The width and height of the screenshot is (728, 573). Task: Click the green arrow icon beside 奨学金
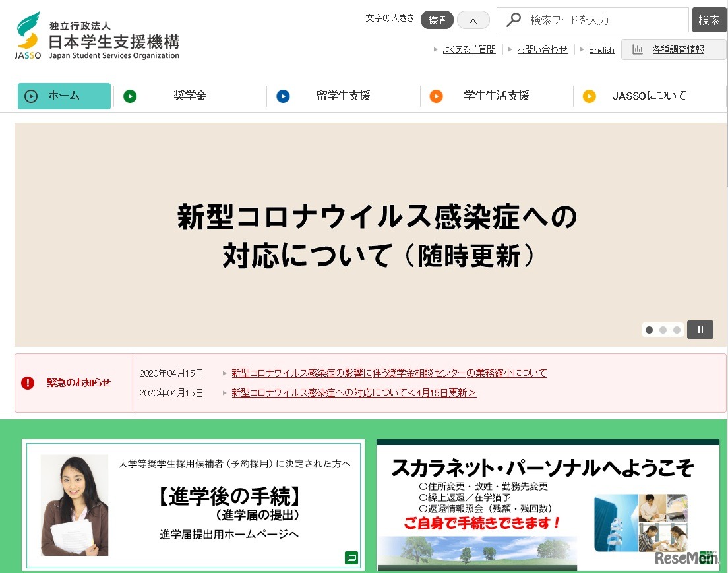point(130,96)
